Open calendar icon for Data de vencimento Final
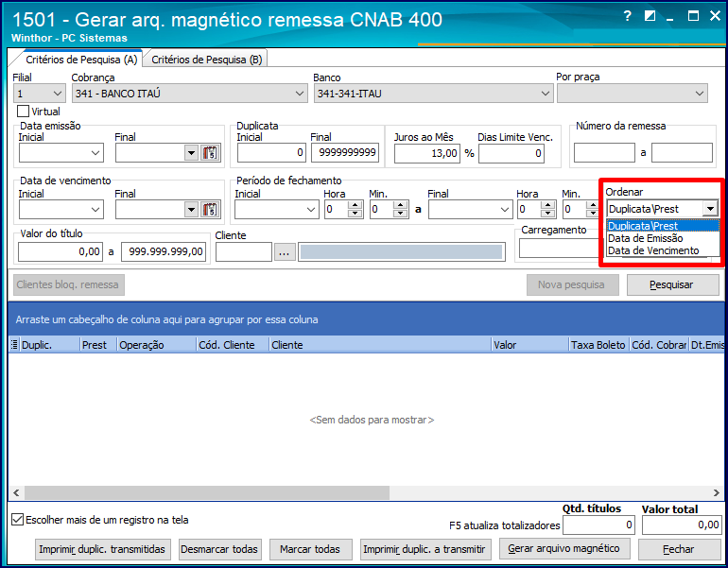The width and height of the screenshot is (728, 568). pyautogui.click(x=210, y=209)
